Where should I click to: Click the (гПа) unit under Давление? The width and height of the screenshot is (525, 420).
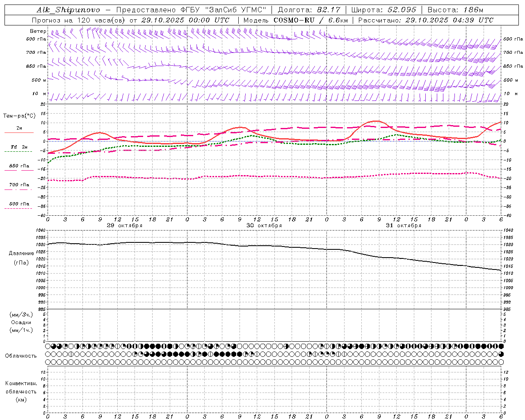pos(21,263)
